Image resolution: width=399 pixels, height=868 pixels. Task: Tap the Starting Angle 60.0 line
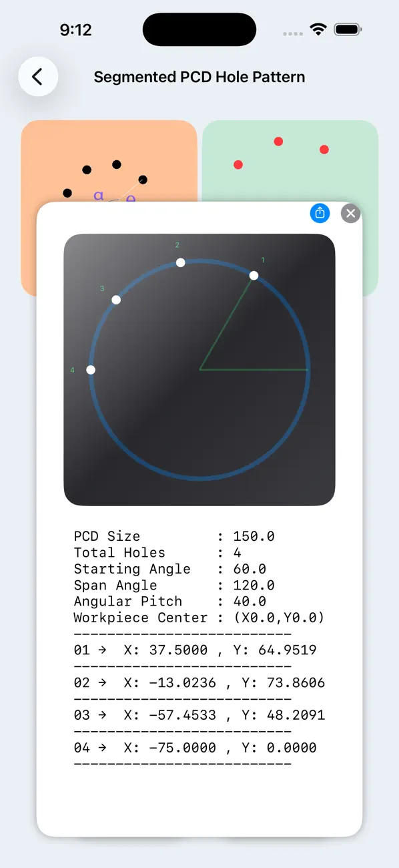(170, 569)
